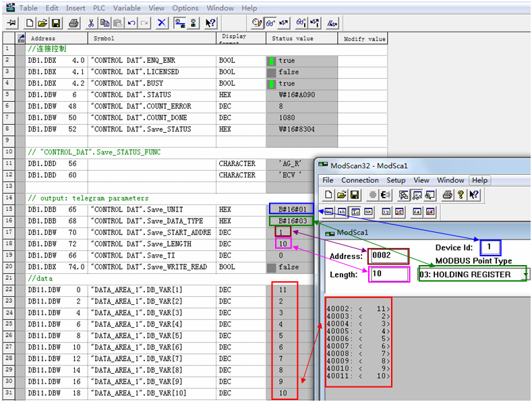Click the Status value column header
Screen dimensions: 532x402
point(293,38)
